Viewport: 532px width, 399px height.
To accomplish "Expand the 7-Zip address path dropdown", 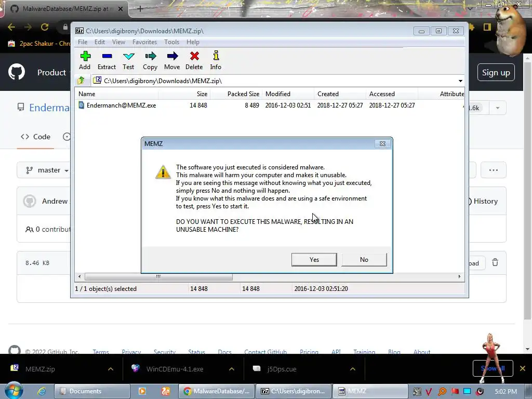I will (460, 81).
